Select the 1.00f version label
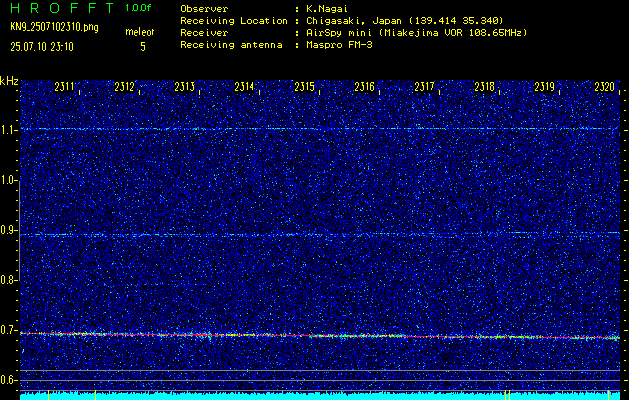Viewport: 629px width, 400px height. pyautogui.click(x=138, y=8)
